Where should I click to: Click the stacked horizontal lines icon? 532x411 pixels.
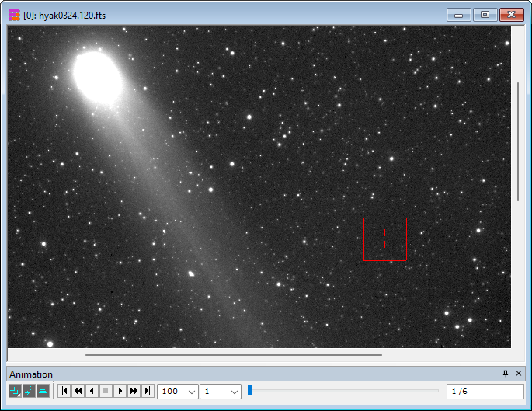point(43,391)
